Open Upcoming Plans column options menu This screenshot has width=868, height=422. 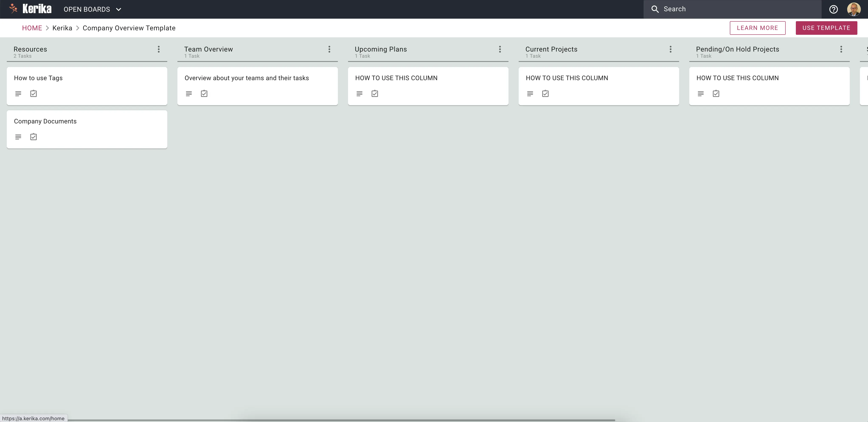click(x=500, y=49)
